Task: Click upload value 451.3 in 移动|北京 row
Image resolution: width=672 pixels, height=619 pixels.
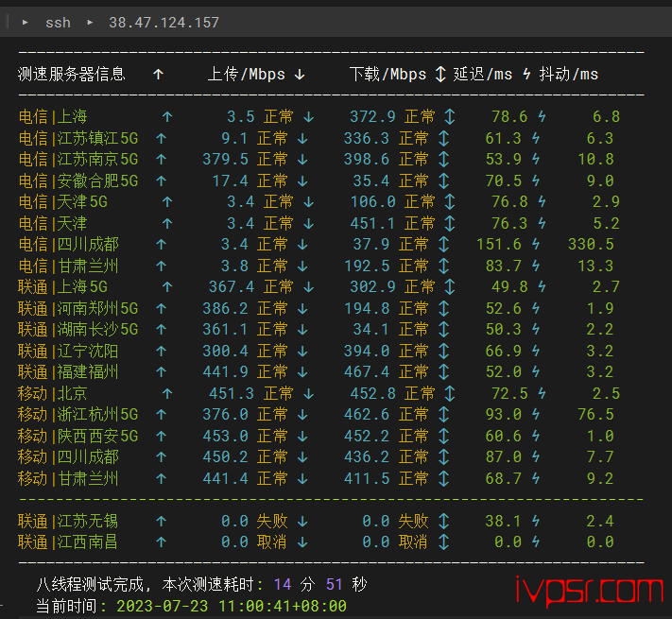Action: click(232, 393)
